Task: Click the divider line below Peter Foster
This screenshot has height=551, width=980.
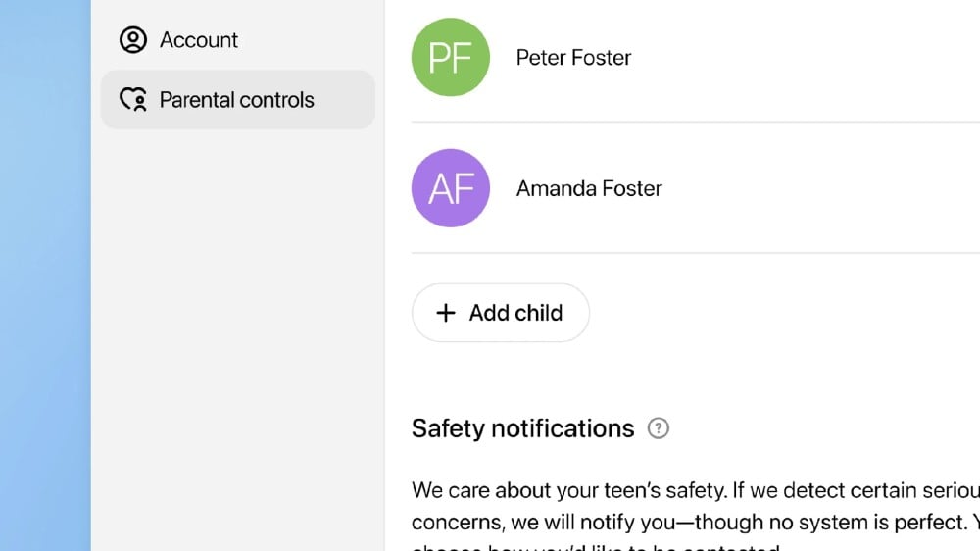Action: (686, 122)
